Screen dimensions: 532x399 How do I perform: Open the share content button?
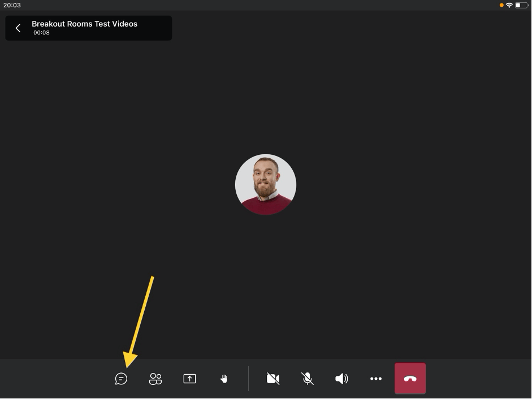pos(189,379)
